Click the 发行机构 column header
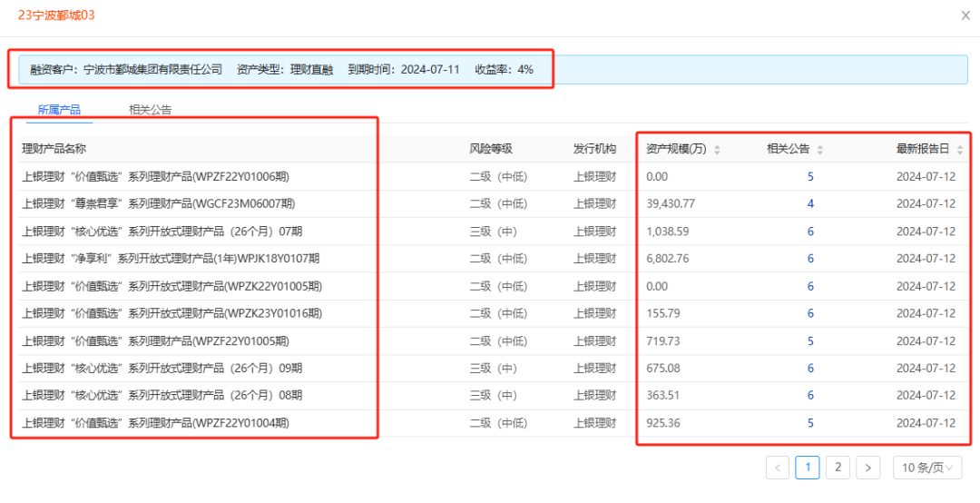Screen dimensions: 980x503 [x=595, y=150]
